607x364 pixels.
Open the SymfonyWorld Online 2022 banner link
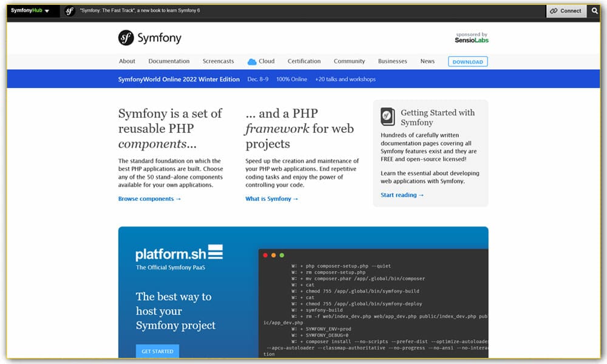178,79
